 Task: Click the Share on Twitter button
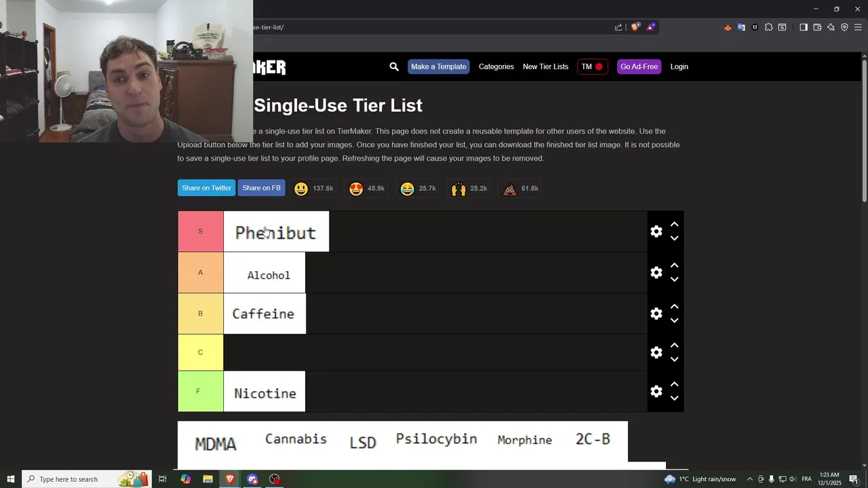click(206, 188)
